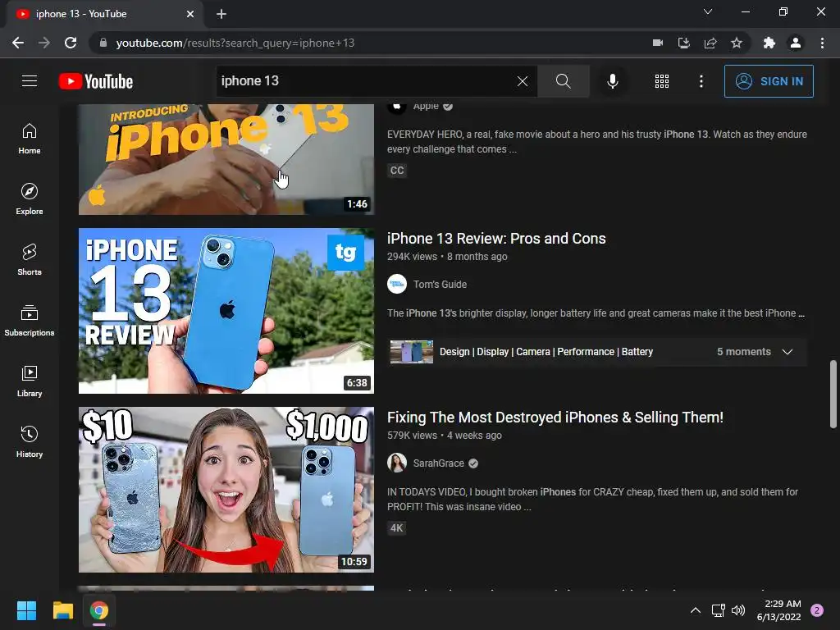The width and height of the screenshot is (840, 630).
Task: Open SarahGrace channel avatar
Action: point(397,463)
